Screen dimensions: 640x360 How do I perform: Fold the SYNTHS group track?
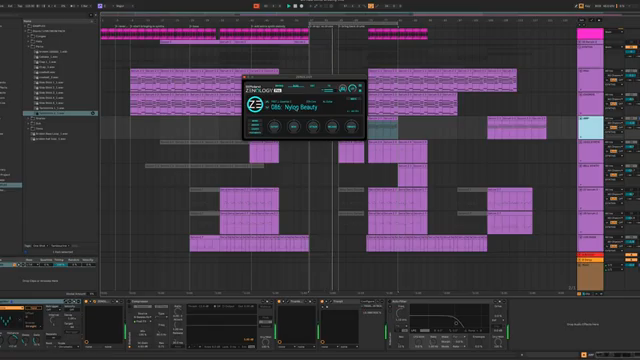pos(580,47)
